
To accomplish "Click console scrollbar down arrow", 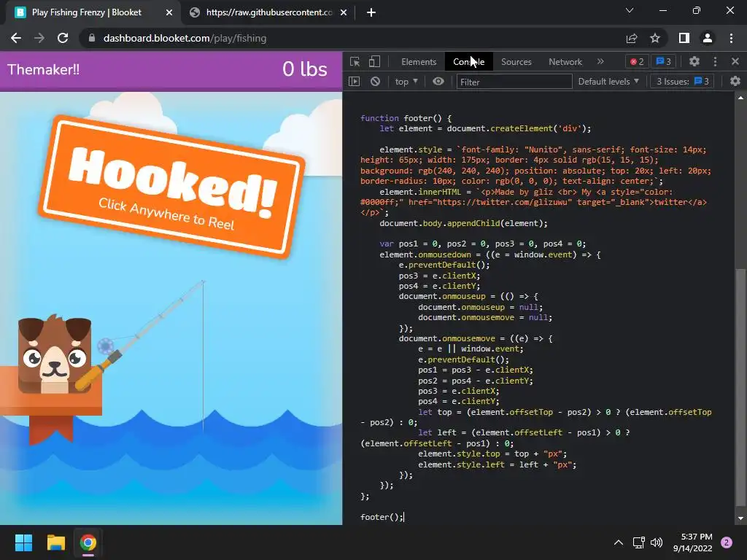I will point(740,518).
